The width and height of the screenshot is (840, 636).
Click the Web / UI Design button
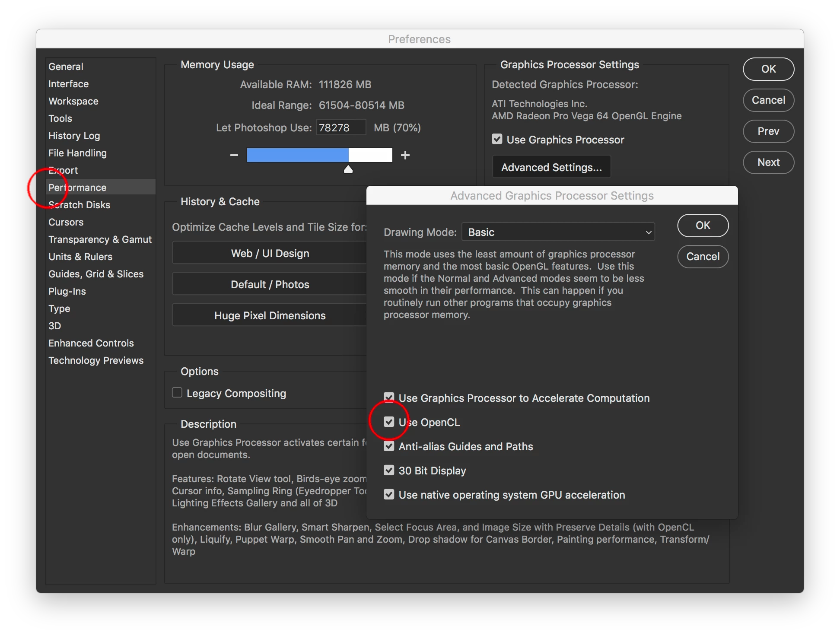click(270, 253)
